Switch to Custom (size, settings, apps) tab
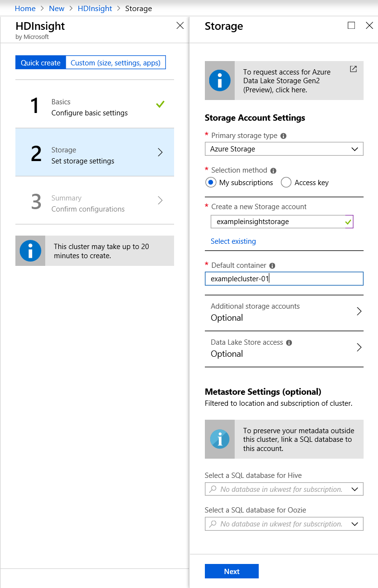The image size is (378, 588). point(115,63)
